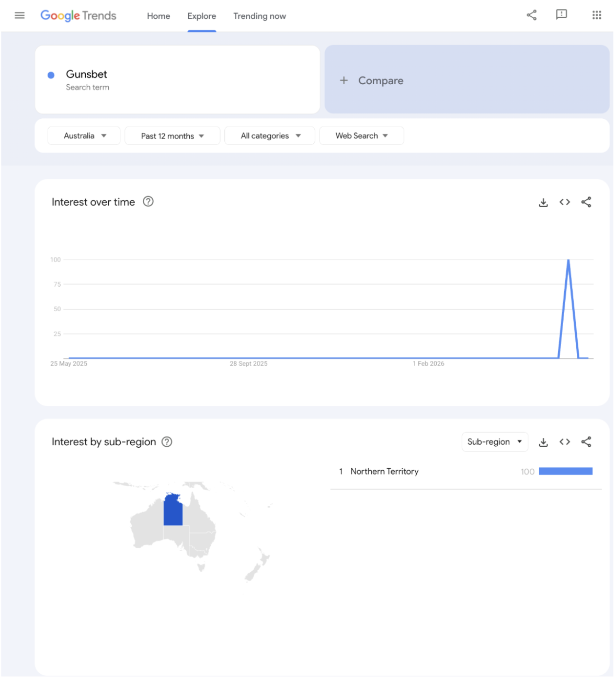Click the Northern Territory interest bar

tap(565, 471)
